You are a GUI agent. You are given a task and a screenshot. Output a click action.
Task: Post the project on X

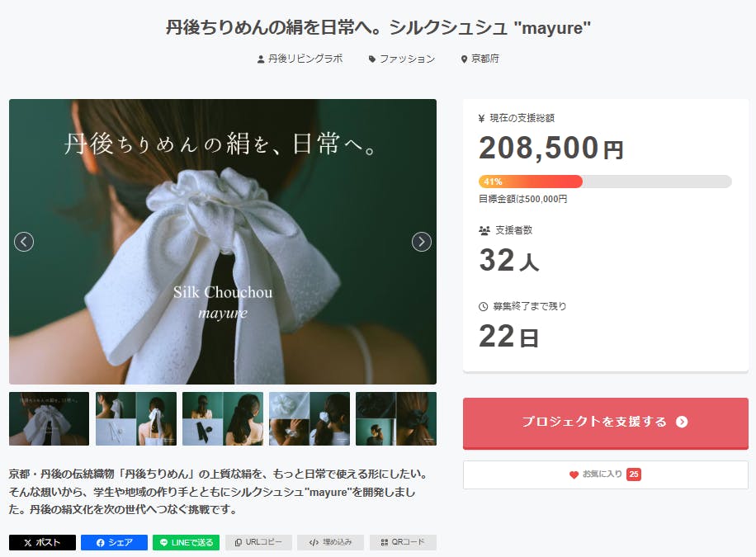[42, 542]
